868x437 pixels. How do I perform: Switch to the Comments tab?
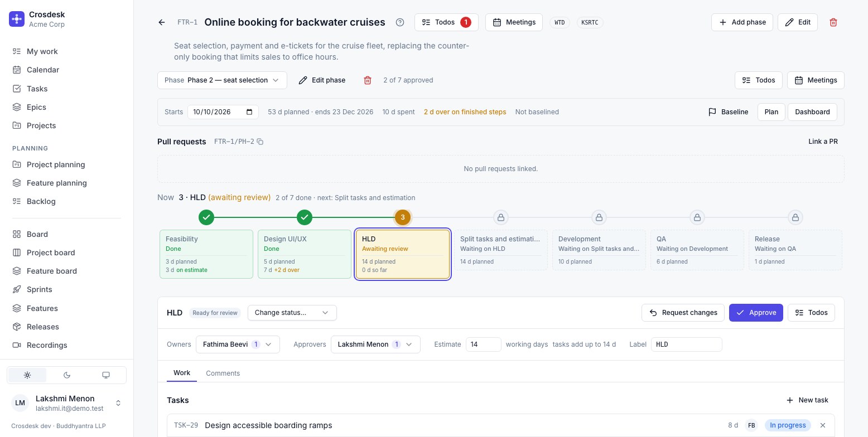223,373
